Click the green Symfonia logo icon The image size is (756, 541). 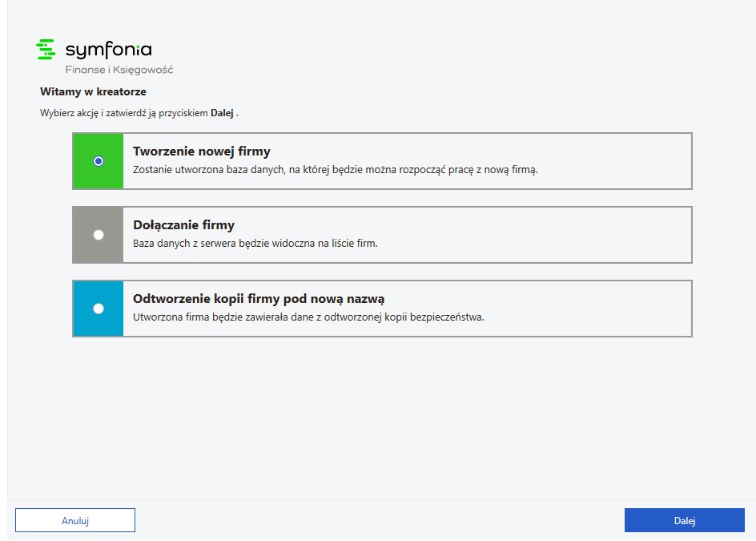[x=46, y=49]
